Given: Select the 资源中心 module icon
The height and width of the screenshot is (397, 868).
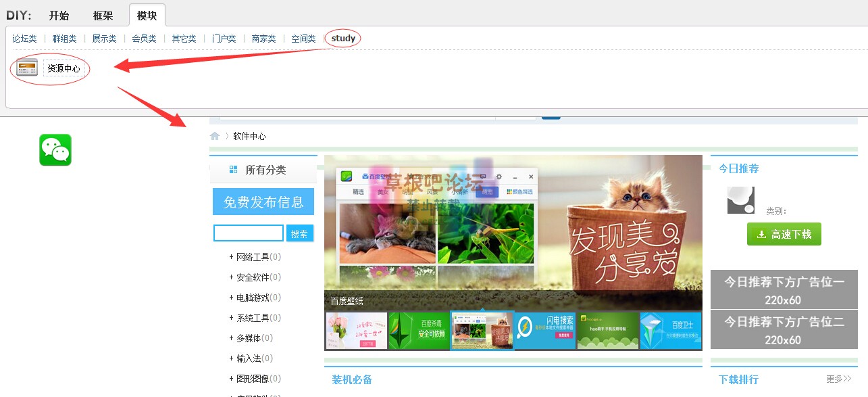Looking at the screenshot, I should (26, 68).
